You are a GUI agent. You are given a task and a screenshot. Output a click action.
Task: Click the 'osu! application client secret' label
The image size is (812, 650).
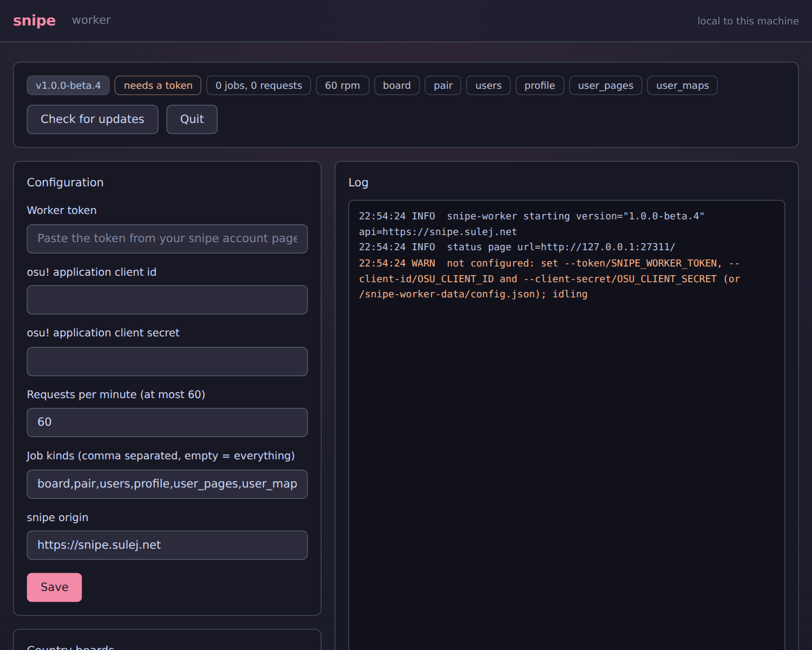tap(103, 333)
